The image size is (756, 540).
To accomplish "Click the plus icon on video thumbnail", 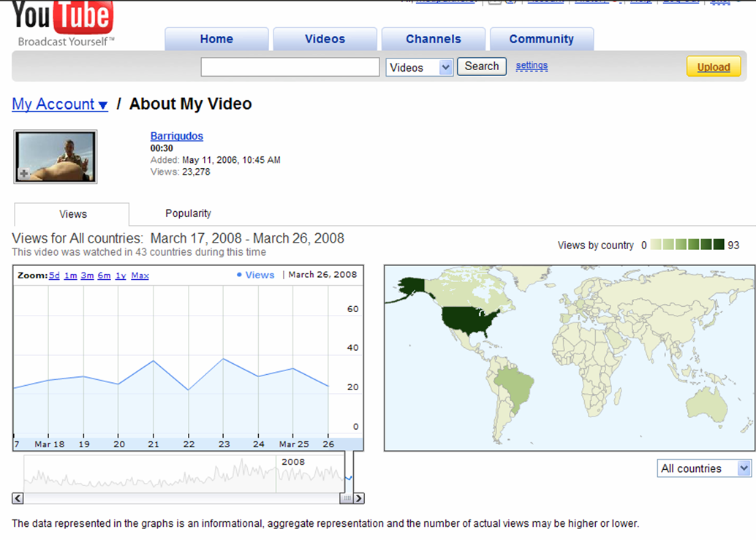I will point(23,173).
